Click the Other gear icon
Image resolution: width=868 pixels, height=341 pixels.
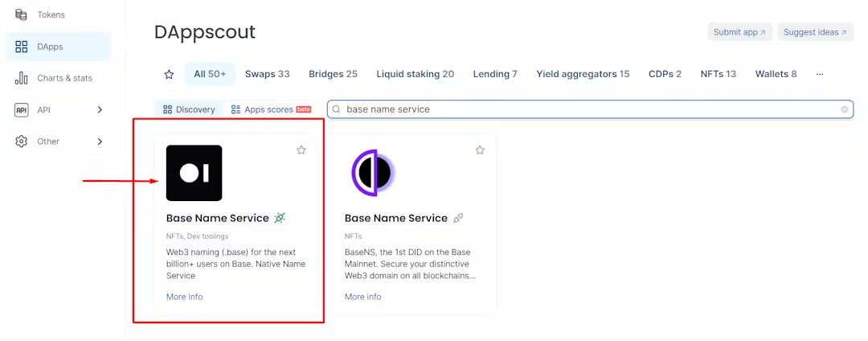(x=21, y=142)
